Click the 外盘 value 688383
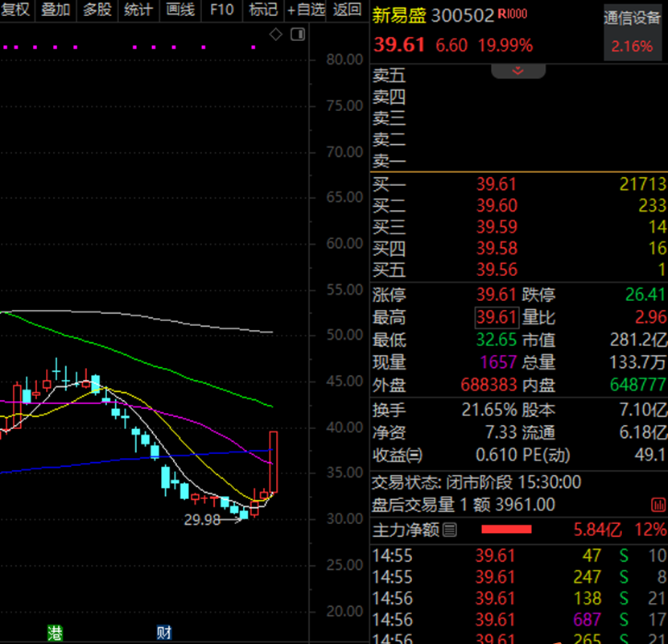668x644 pixels. point(489,386)
